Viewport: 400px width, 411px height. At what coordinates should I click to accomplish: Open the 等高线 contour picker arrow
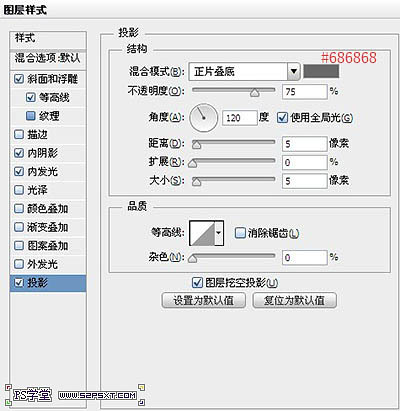click(x=219, y=233)
